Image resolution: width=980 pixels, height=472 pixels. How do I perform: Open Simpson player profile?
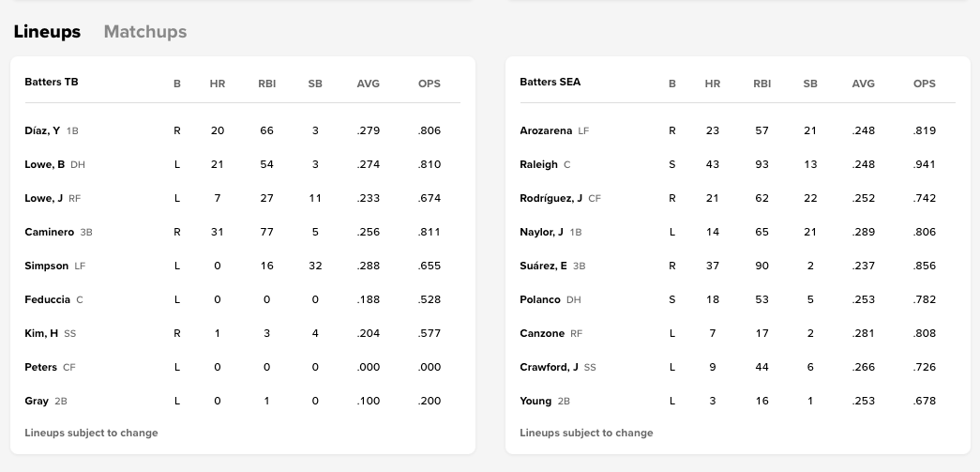click(46, 266)
